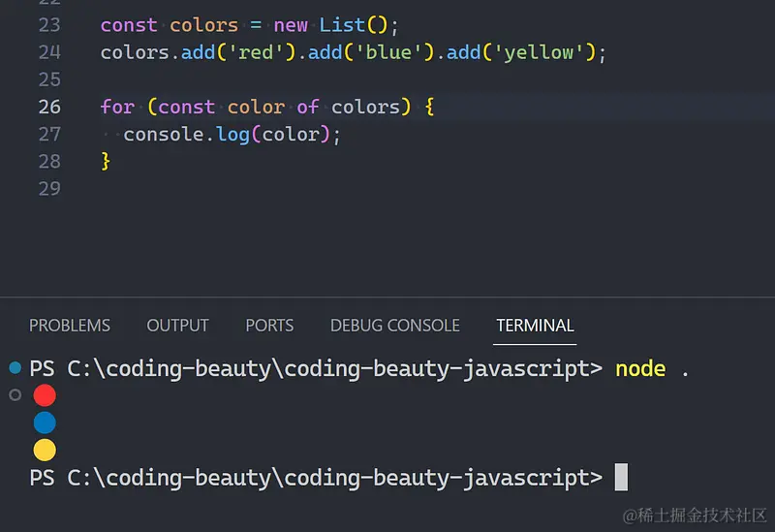Click line number 26 in the gutter
Image resolution: width=775 pixels, height=532 pixels.
(x=49, y=107)
